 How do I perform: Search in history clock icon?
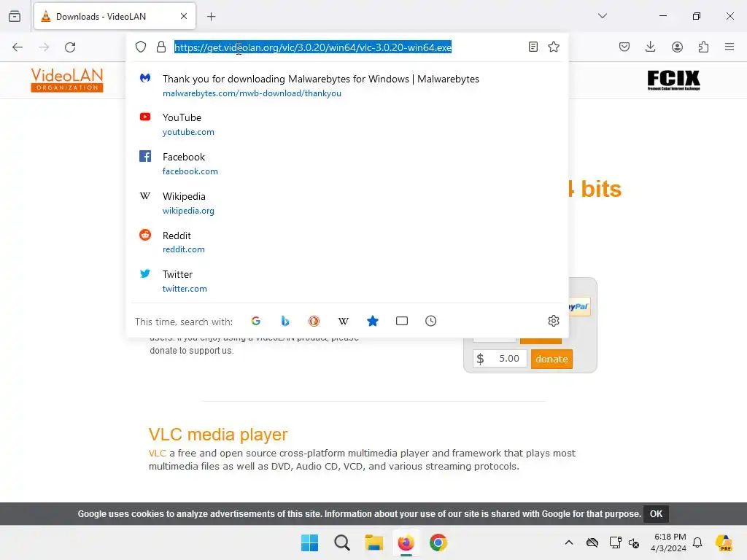point(430,321)
